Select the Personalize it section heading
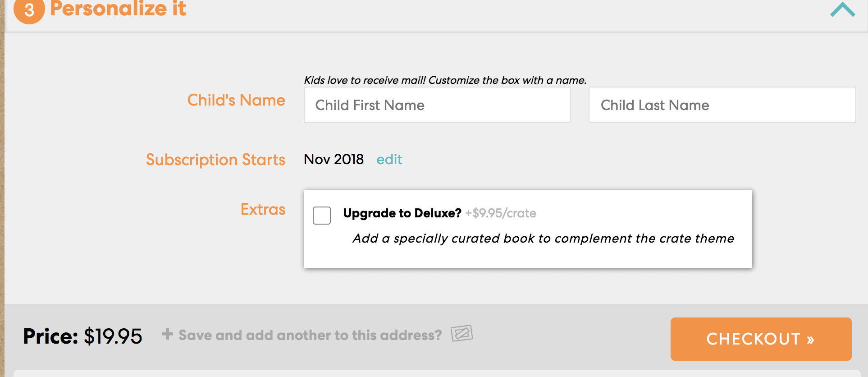 click(118, 9)
